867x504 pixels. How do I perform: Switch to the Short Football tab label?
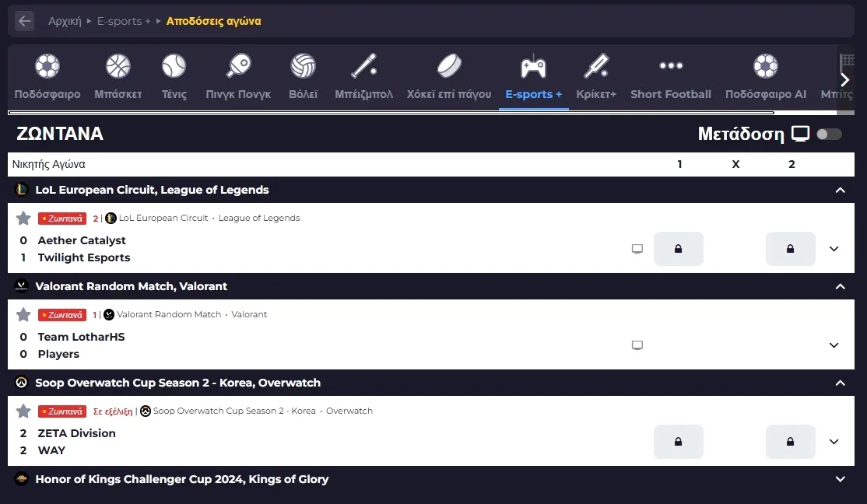pyautogui.click(x=671, y=94)
